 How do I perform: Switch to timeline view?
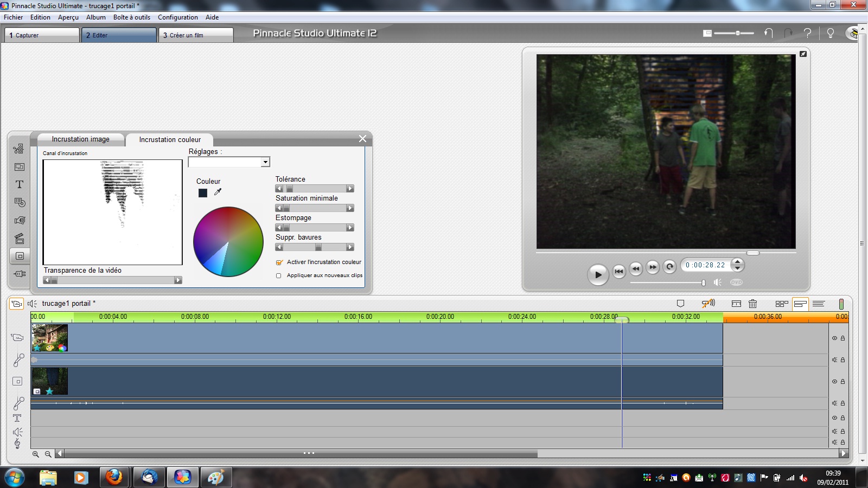pyautogui.click(x=800, y=304)
